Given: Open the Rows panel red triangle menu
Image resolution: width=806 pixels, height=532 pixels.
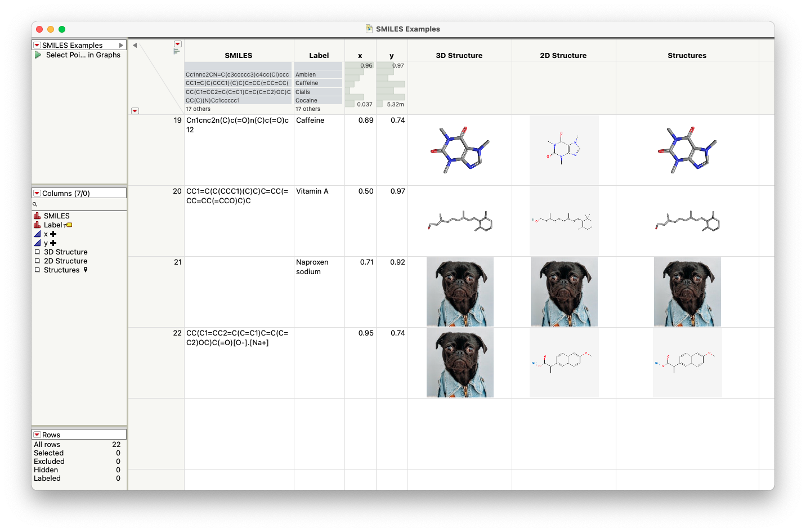Looking at the screenshot, I should (x=37, y=434).
